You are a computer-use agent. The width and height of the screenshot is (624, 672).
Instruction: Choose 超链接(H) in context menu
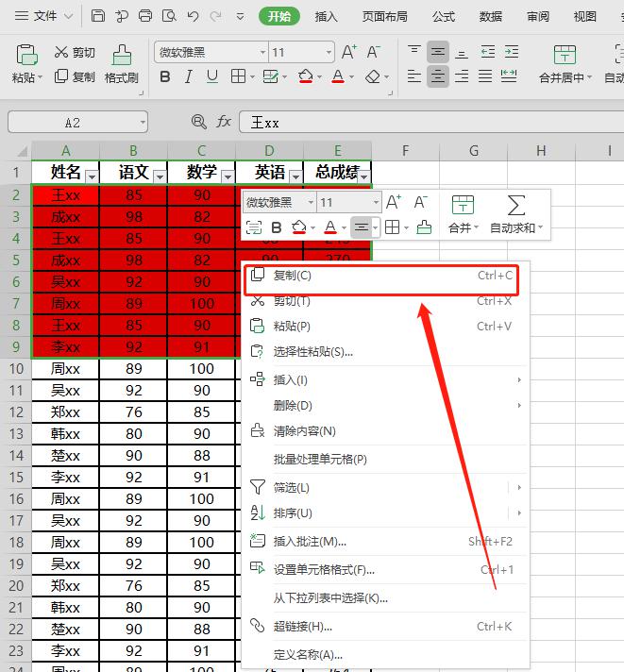385,627
